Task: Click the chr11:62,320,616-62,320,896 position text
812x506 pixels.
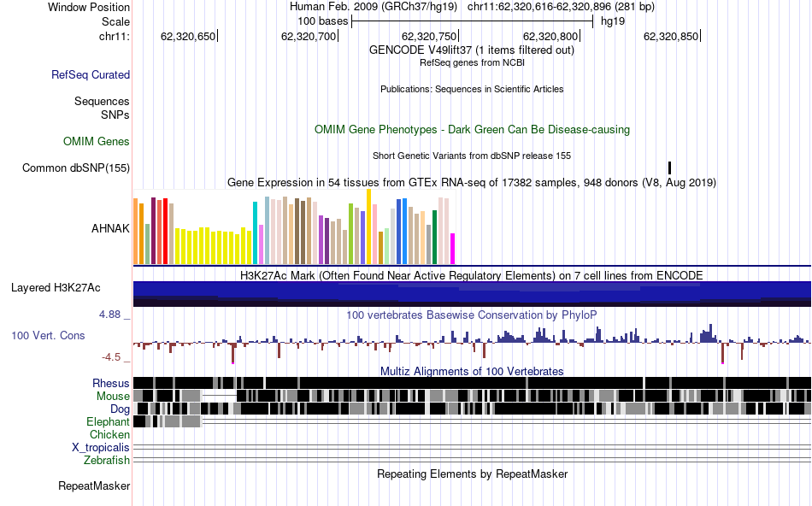Action: coord(561,7)
